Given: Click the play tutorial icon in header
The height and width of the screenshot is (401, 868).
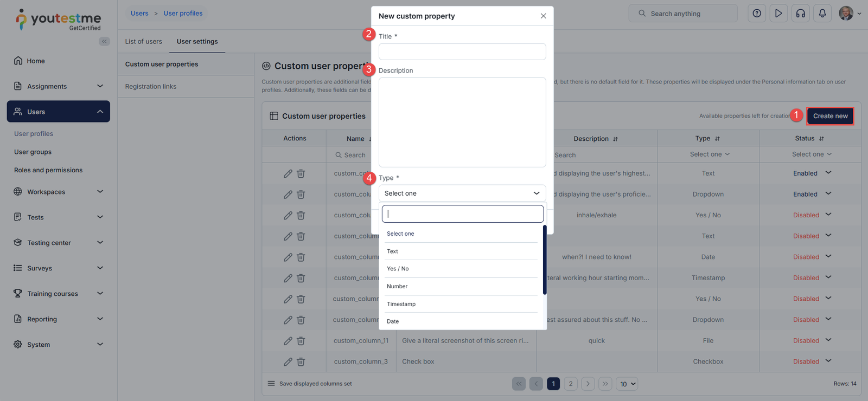Looking at the screenshot, I should 778,14.
